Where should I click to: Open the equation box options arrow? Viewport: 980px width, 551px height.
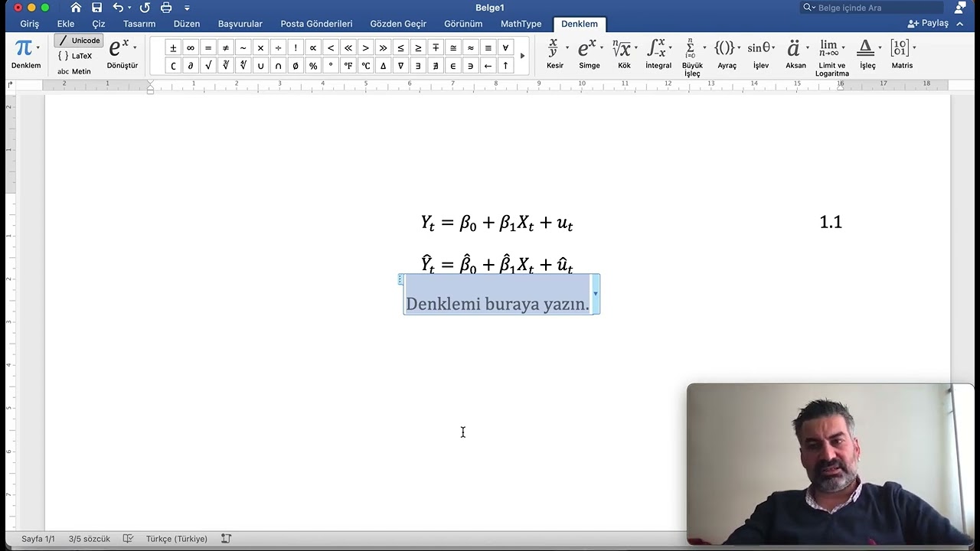(x=596, y=294)
